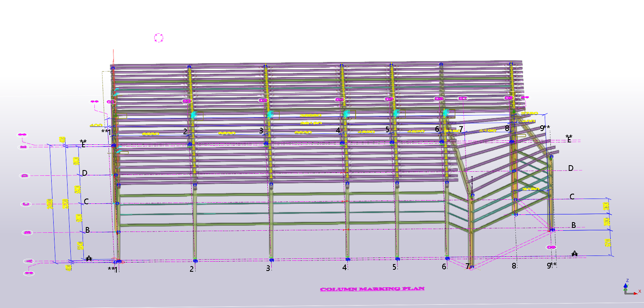Click the XYZ coordinate axis indicator
This screenshot has height=308, width=644.
coord(630,288)
